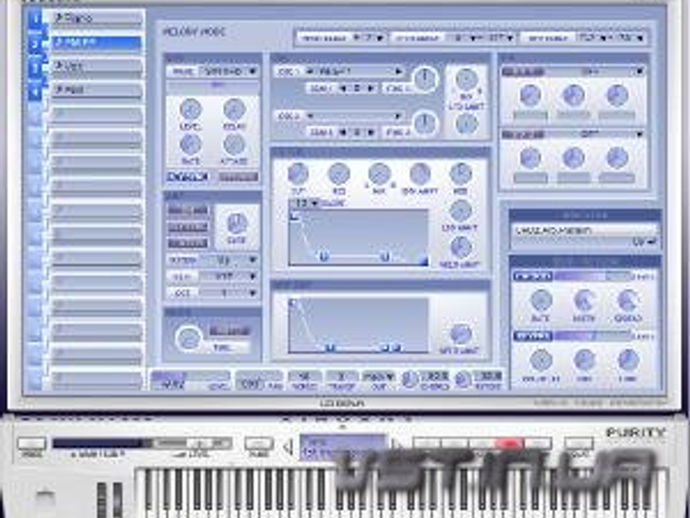Open the arpeggiator PATTERN dropdown
Image resolution: width=690 pixels, height=518 pixels.
tap(228, 260)
